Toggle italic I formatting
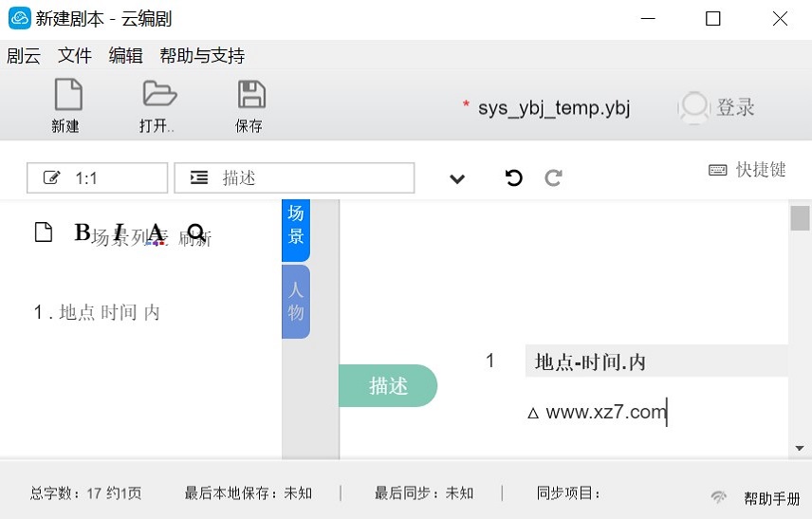 [x=120, y=232]
